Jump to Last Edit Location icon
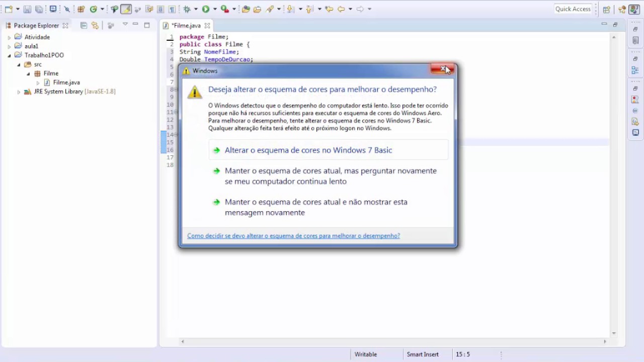The image size is (644, 362). pos(329,9)
